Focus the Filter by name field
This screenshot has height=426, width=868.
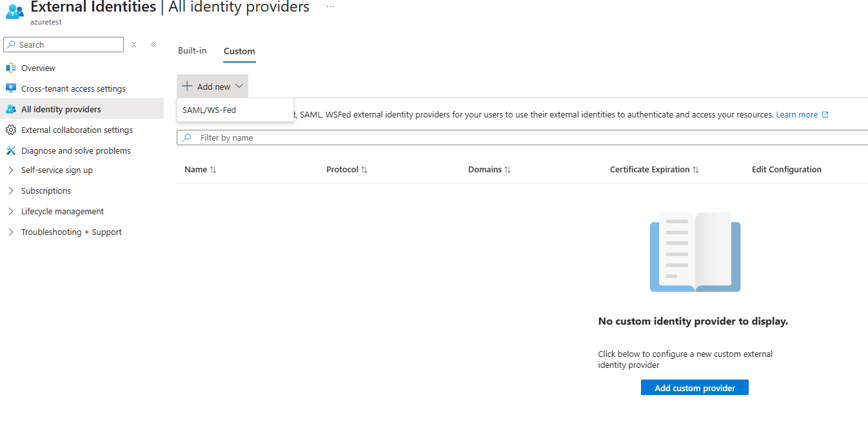pyautogui.click(x=522, y=137)
